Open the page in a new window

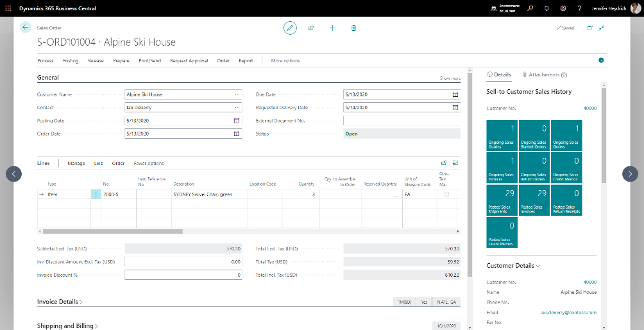[x=590, y=28]
